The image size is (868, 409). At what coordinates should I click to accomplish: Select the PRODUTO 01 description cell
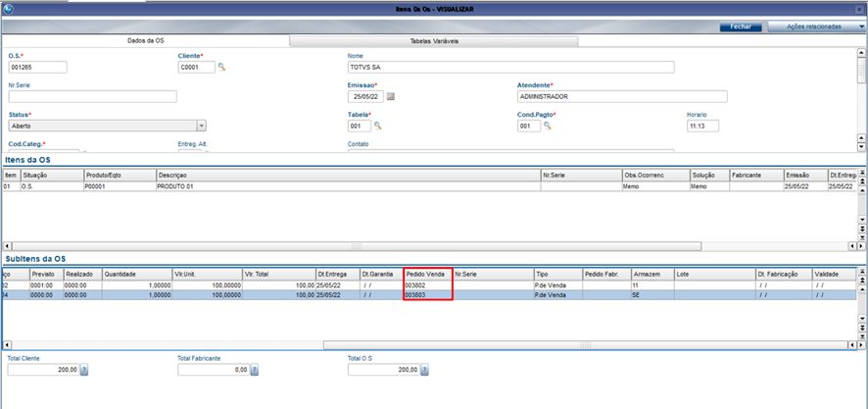tap(348, 186)
